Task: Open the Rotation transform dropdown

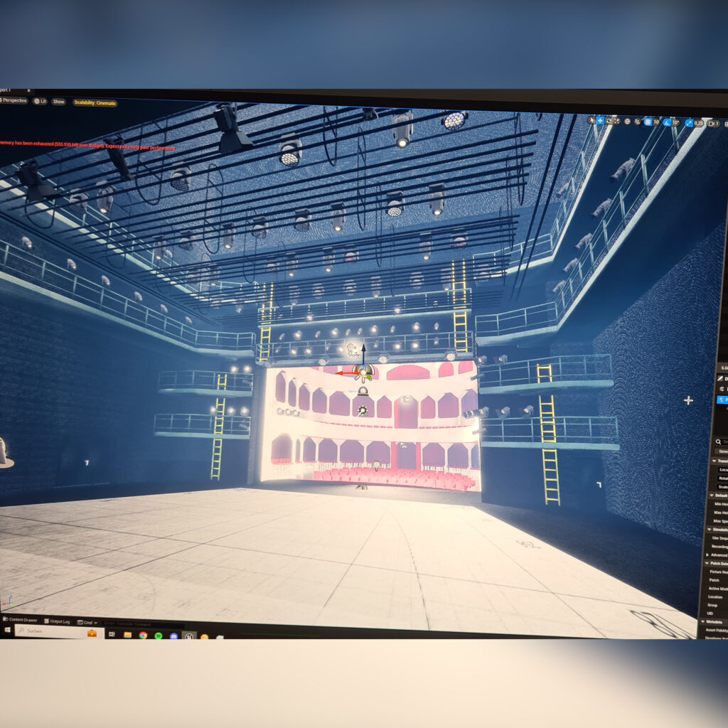Action: click(723, 478)
